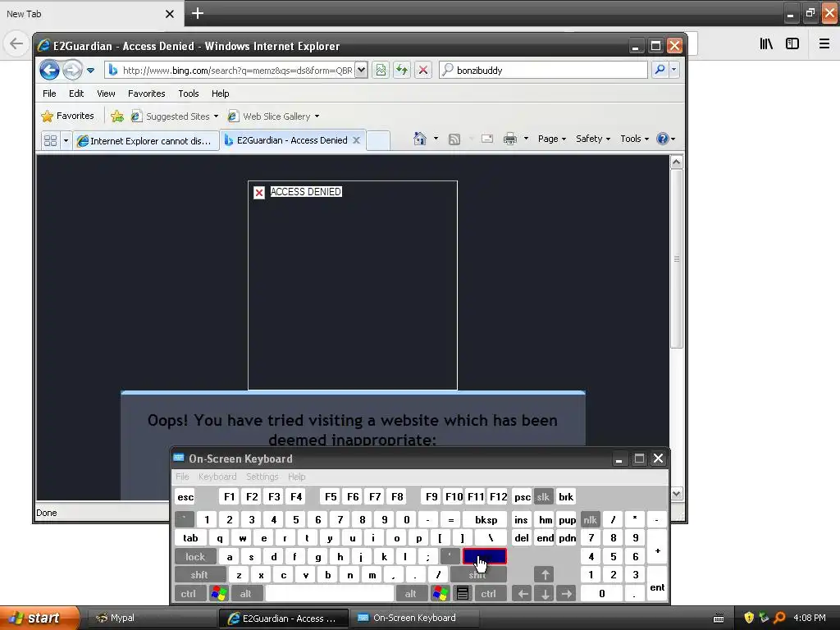This screenshot has height=630, width=840.
Task: Click the security shield tray icon
Action: [749, 618]
